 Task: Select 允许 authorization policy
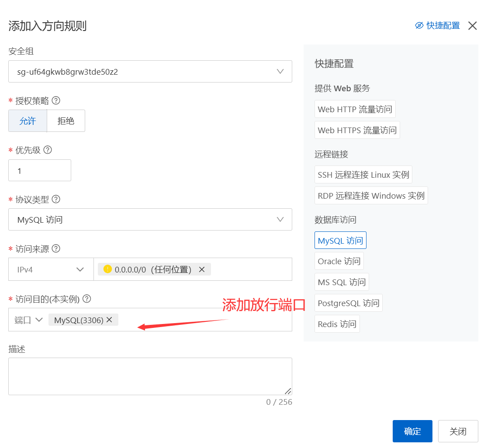[28, 121]
